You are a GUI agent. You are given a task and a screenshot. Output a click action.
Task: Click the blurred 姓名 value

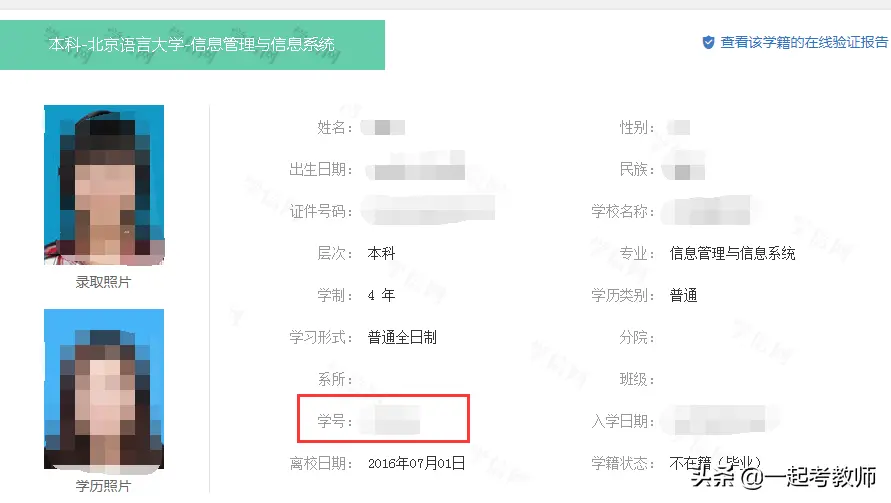coord(383,127)
